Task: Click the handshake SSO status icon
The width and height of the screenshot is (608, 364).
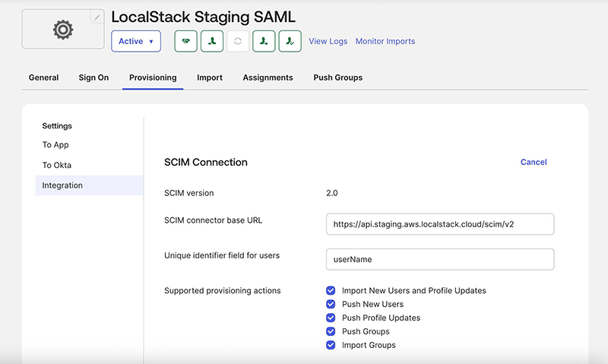Action: (x=185, y=41)
